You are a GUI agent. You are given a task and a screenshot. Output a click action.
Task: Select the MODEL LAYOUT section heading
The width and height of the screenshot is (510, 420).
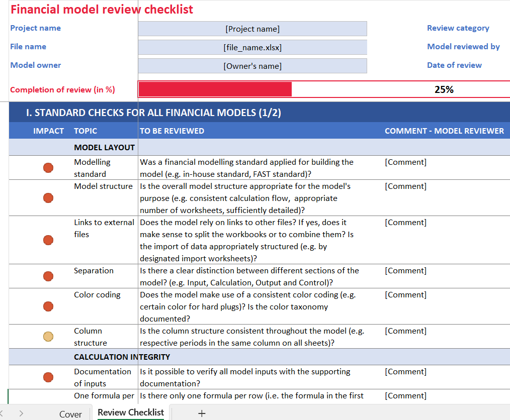[x=105, y=148]
